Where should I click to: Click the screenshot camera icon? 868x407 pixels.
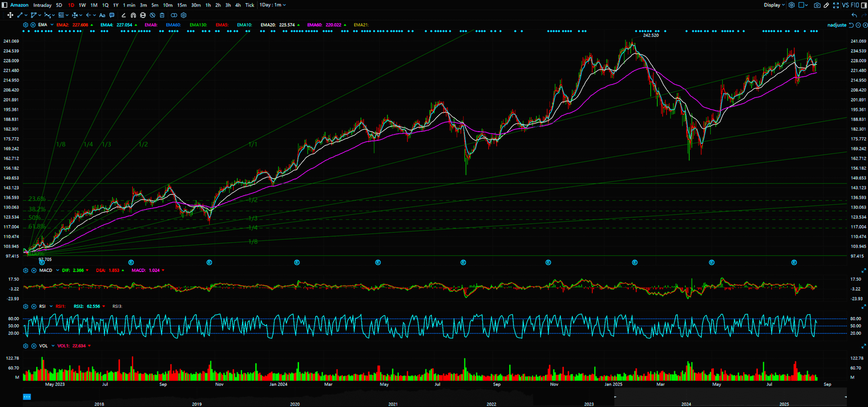tap(817, 5)
